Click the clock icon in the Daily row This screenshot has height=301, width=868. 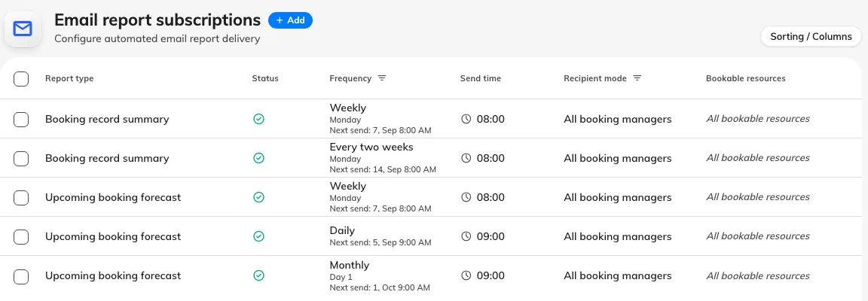(x=466, y=236)
